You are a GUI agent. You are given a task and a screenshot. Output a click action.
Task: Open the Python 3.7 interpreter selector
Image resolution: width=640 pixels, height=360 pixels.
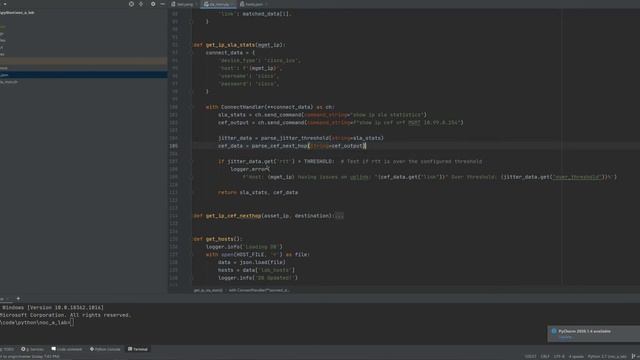(x=607, y=356)
